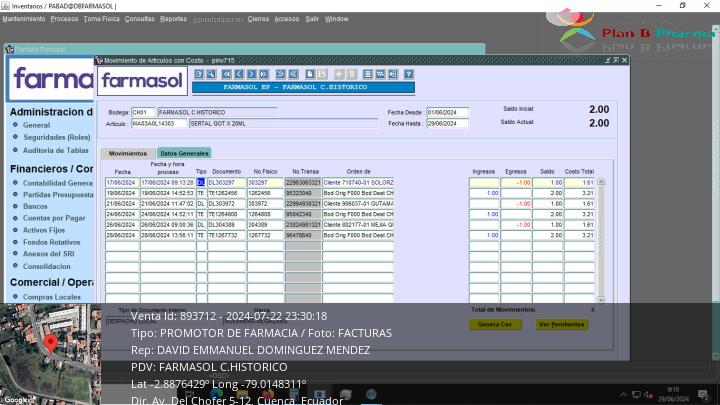Open Activos Fijos in the sidebar

coord(44,230)
